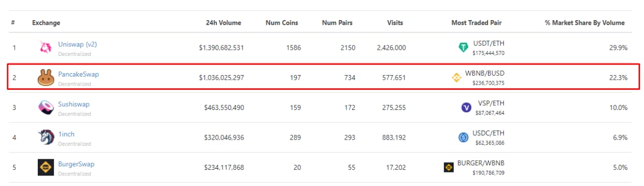Screen dimensions: 644x186
Task: Click the BURGER coin icon next to BURGER/WBNB
Action: tap(448, 167)
